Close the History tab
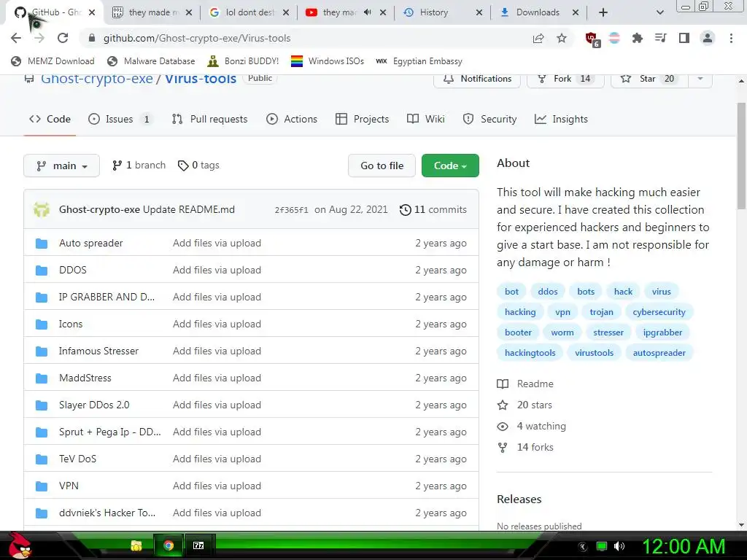Image resolution: width=747 pixels, height=560 pixels. (x=479, y=12)
